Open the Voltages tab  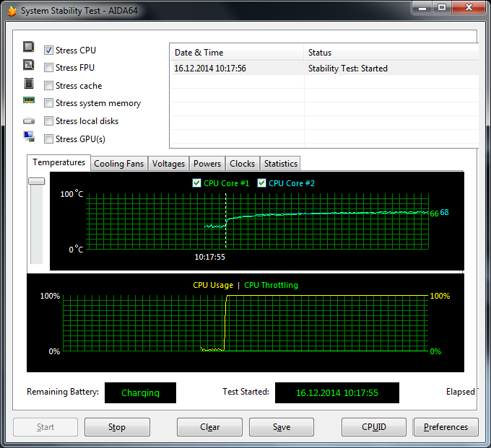coord(168,164)
